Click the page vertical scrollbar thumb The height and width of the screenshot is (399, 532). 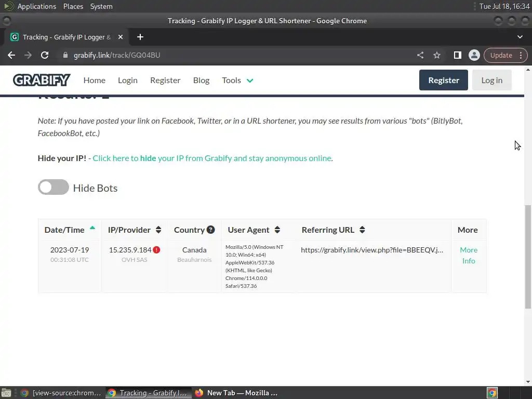click(x=528, y=257)
